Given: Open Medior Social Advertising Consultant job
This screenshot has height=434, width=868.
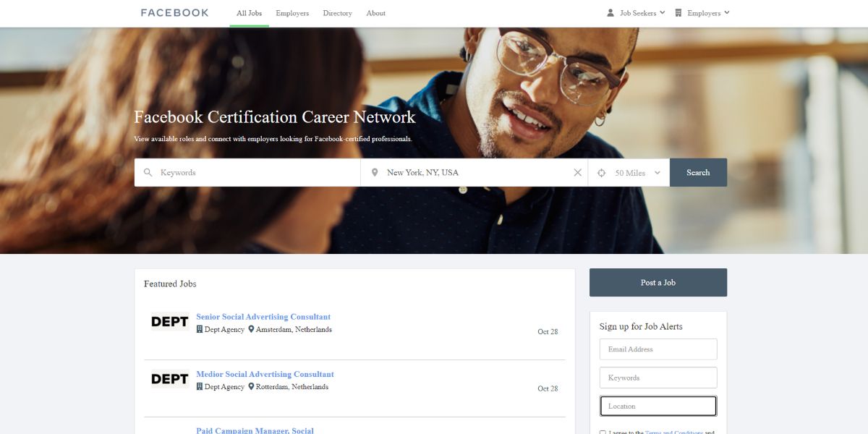Looking at the screenshot, I should tap(265, 375).
